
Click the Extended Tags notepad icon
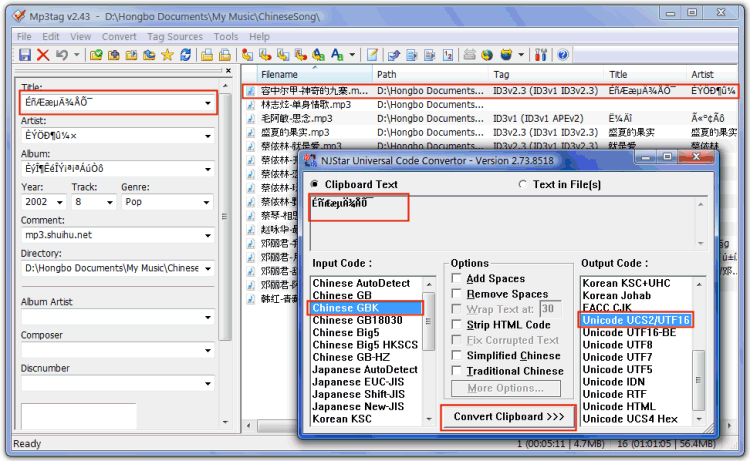pos(372,55)
